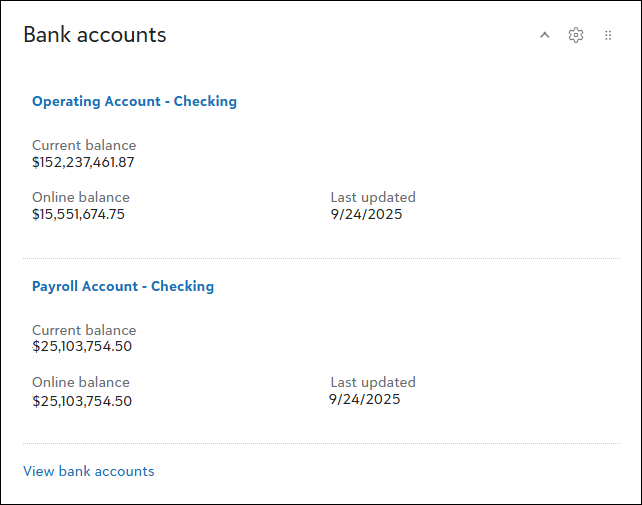Click Current balance label under Operating Account
This screenshot has width=642, height=505.
84,145
